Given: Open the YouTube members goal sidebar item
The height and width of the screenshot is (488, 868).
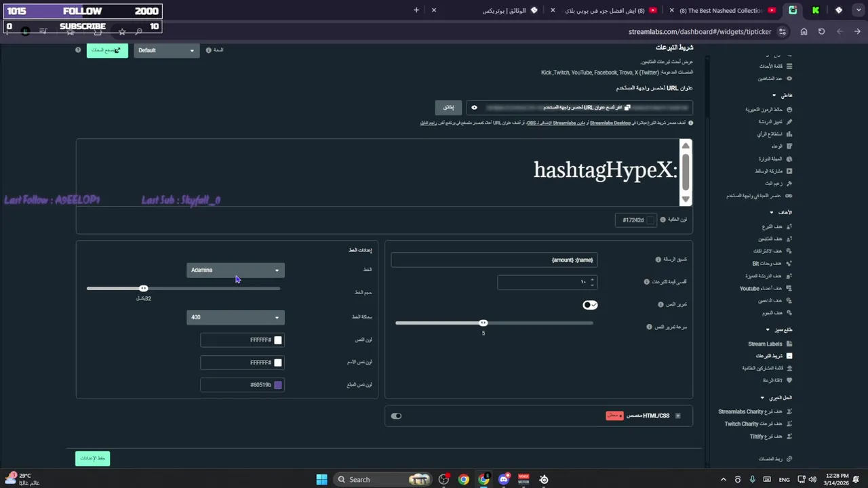Looking at the screenshot, I should point(766,289).
